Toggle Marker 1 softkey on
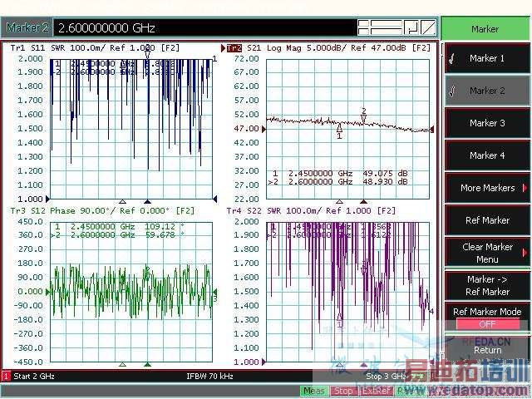Viewport: 532px width, 399px height. pyautogui.click(x=486, y=59)
